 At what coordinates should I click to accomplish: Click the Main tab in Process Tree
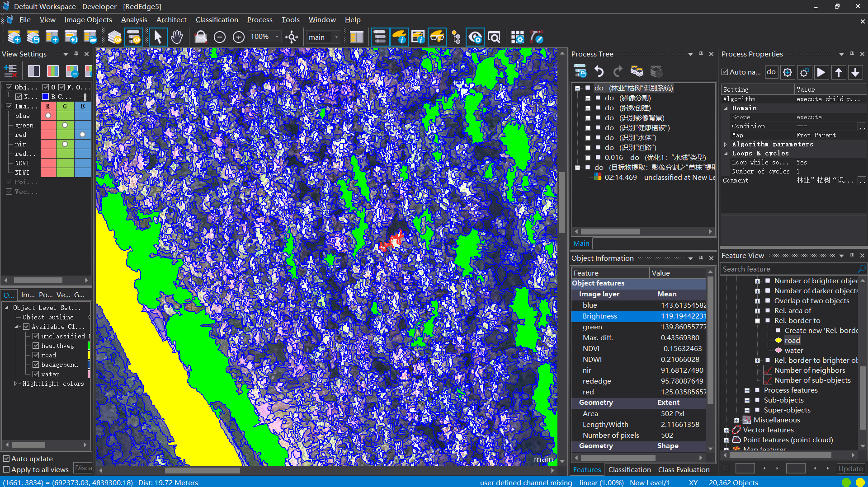(x=581, y=243)
